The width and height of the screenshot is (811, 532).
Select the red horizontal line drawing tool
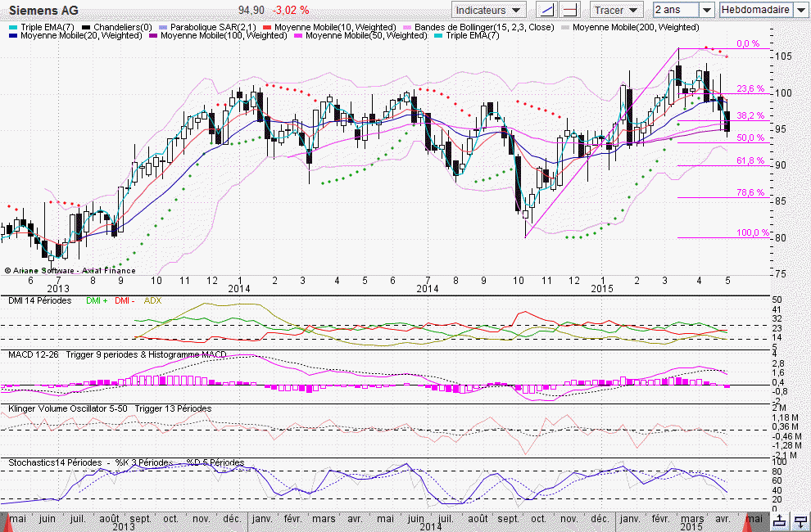(x=570, y=9)
